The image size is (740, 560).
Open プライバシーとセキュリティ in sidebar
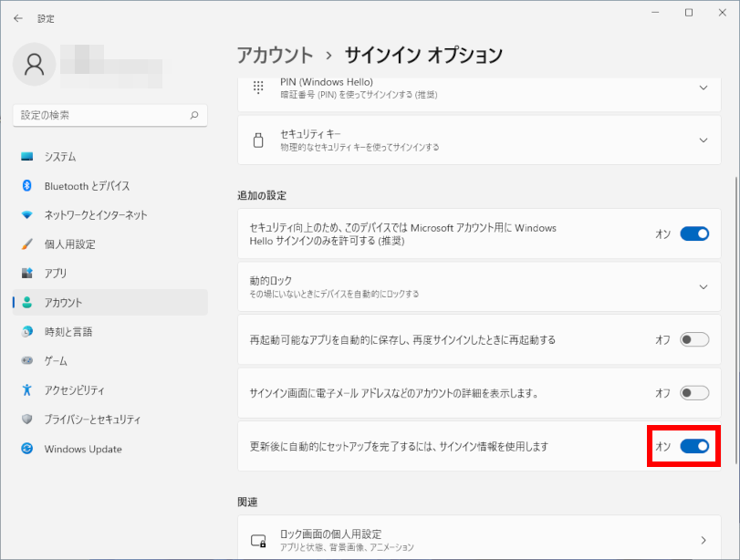coord(92,420)
